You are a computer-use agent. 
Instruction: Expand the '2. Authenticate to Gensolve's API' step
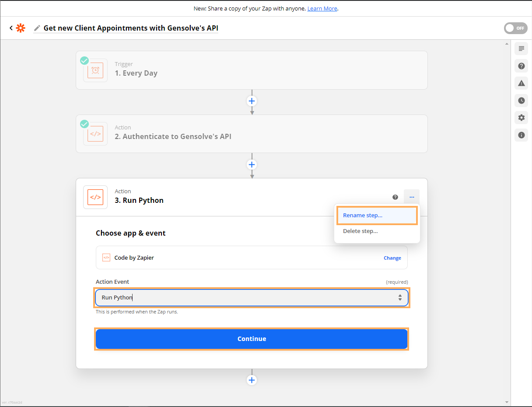click(x=252, y=134)
